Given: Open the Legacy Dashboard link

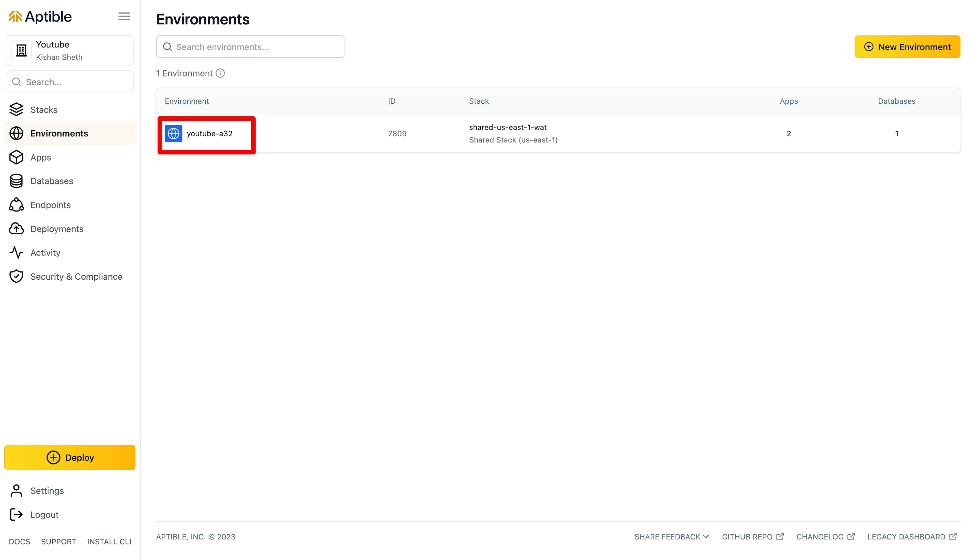Looking at the screenshot, I should 911,537.
